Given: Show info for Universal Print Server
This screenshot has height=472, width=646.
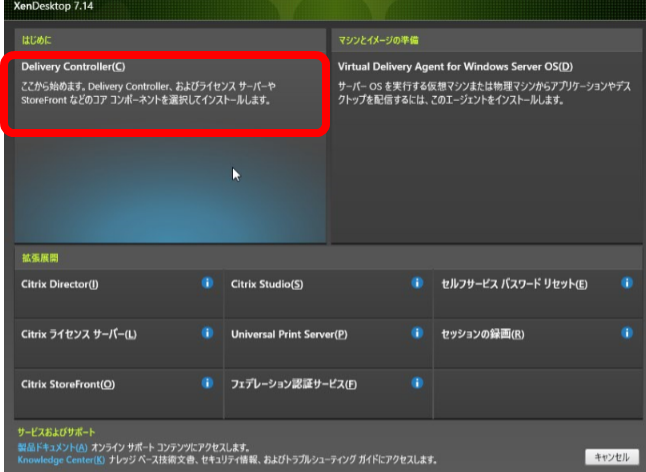Looking at the screenshot, I should pyautogui.click(x=417, y=333).
